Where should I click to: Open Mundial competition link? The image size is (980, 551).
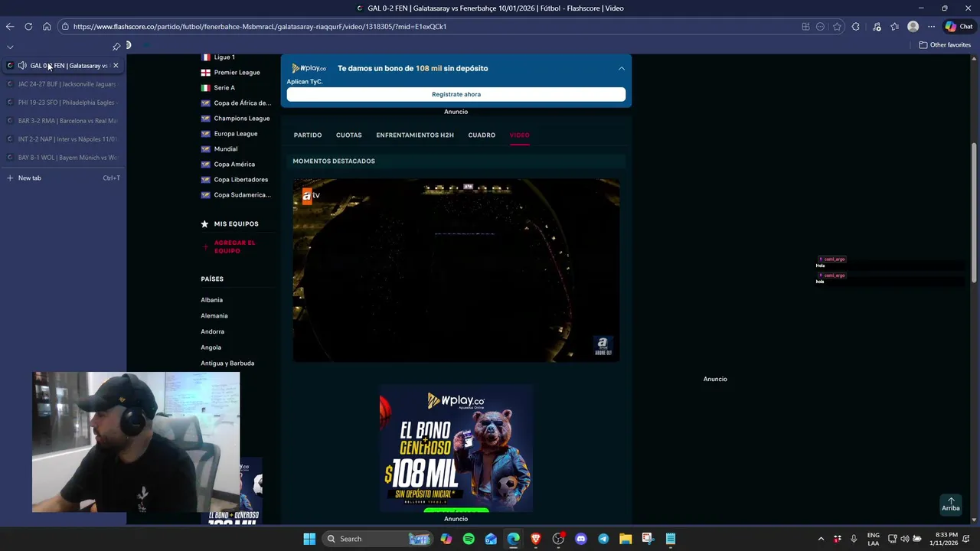click(x=226, y=149)
